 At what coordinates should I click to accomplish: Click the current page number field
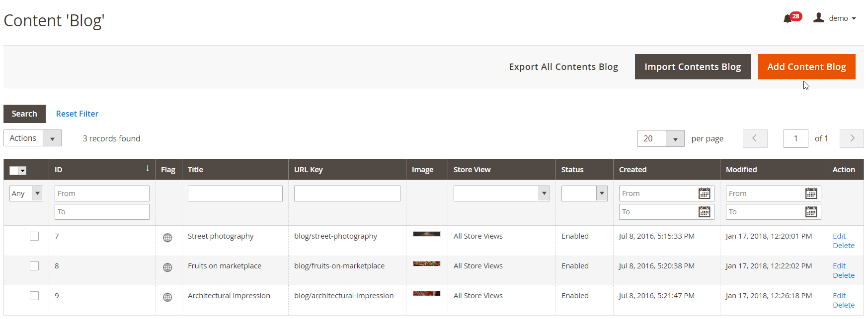[796, 138]
